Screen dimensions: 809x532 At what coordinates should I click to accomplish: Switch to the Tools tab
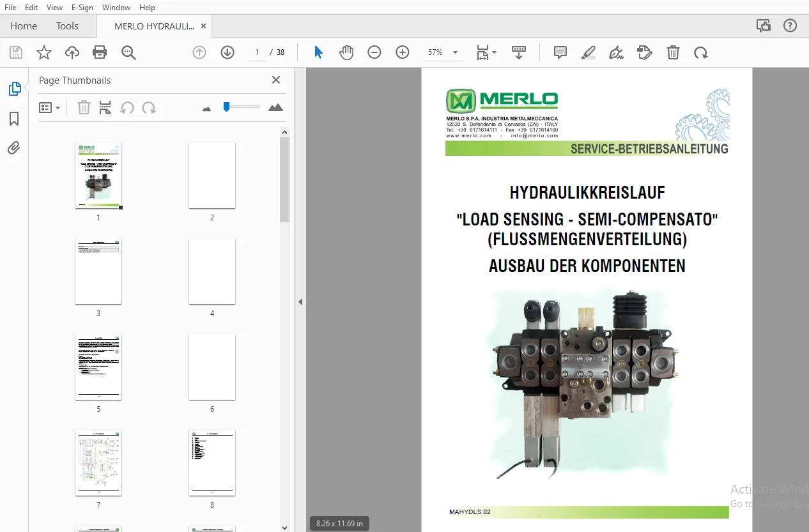pos(67,26)
